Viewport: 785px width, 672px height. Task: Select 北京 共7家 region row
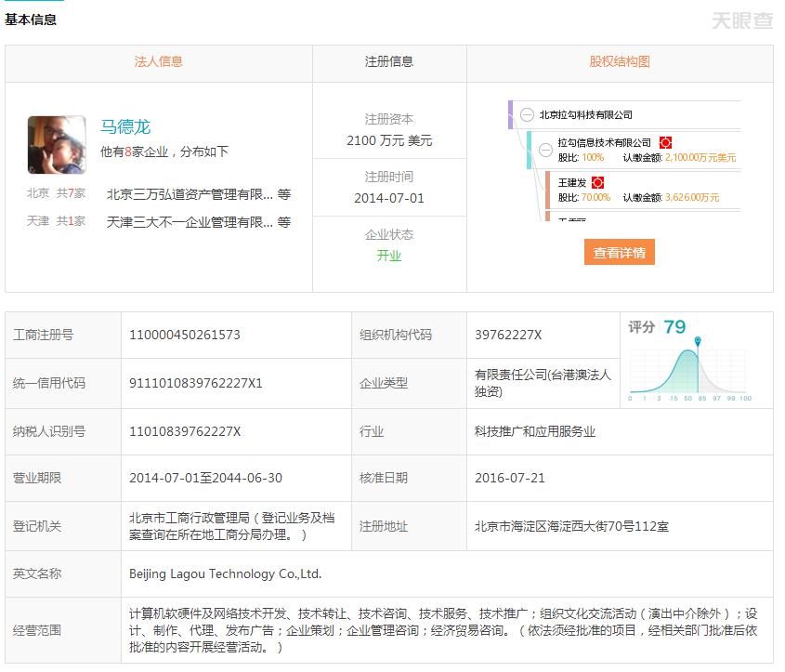click(56, 193)
